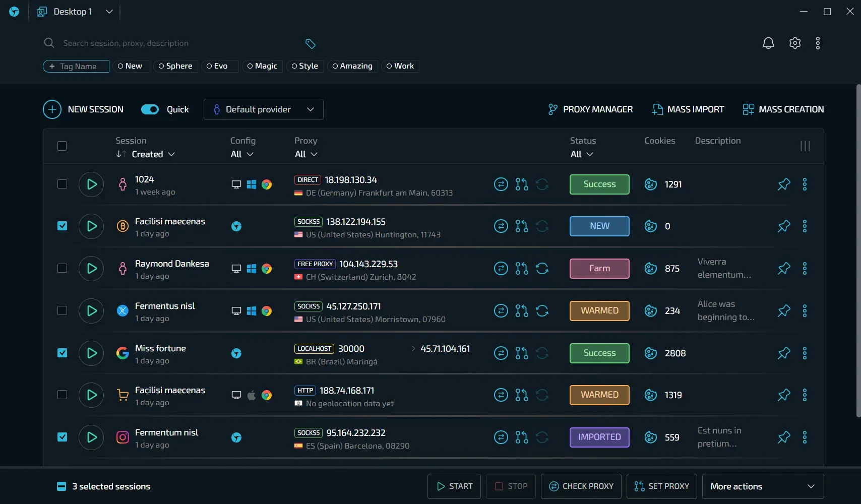Screen dimensions: 861x504
Task: Pin the 1024 session
Action: (x=784, y=184)
